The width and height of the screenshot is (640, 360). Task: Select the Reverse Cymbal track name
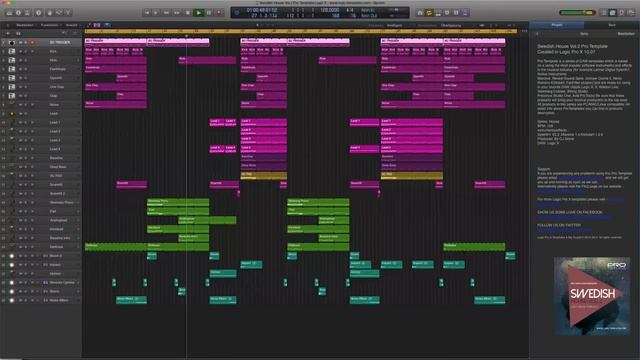click(x=62, y=282)
